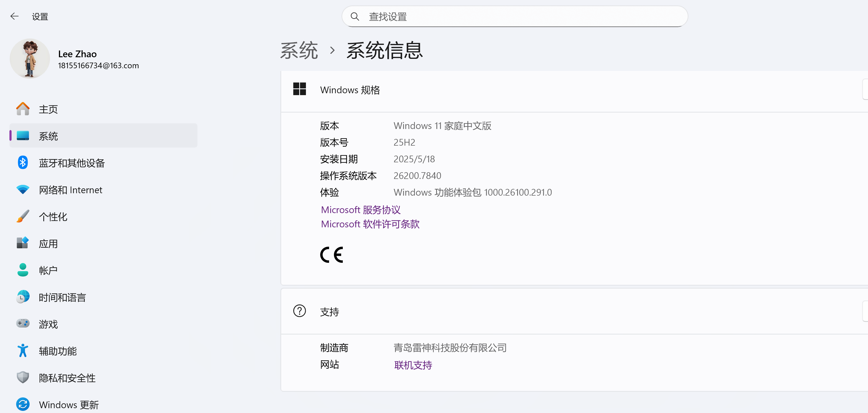The height and width of the screenshot is (413, 868).
Task: Click the 联机支持 link
Action: 413,365
